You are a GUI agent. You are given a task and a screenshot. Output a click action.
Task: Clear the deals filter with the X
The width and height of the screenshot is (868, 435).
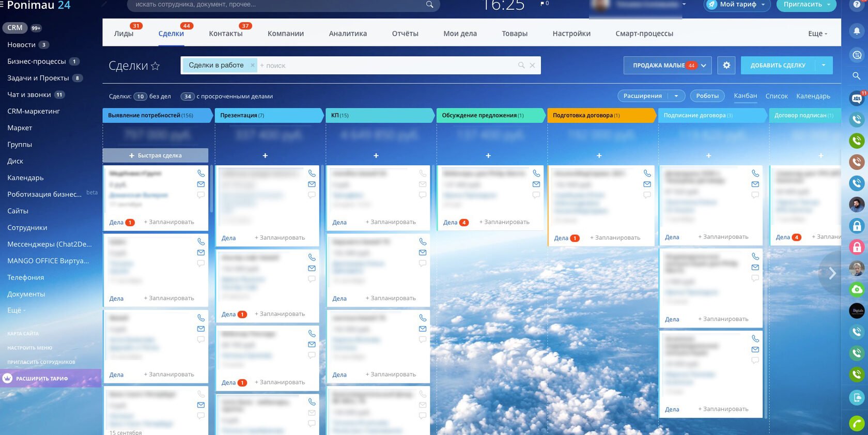532,65
